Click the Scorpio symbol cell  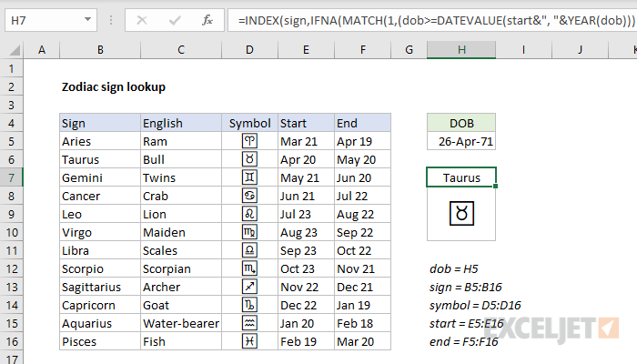pos(249,268)
